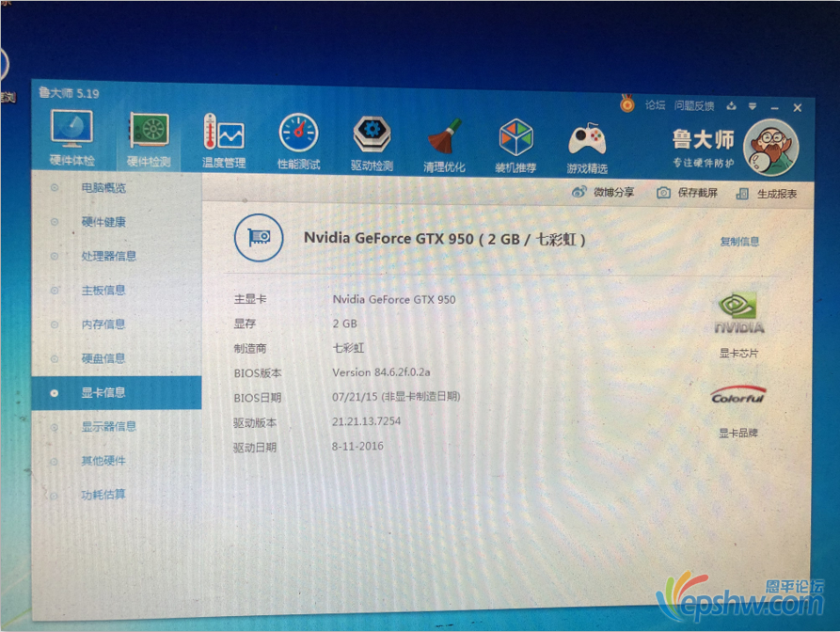Image resolution: width=840 pixels, height=632 pixels.
Task: Open 游戏精选 featured games
Action: tap(587, 147)
